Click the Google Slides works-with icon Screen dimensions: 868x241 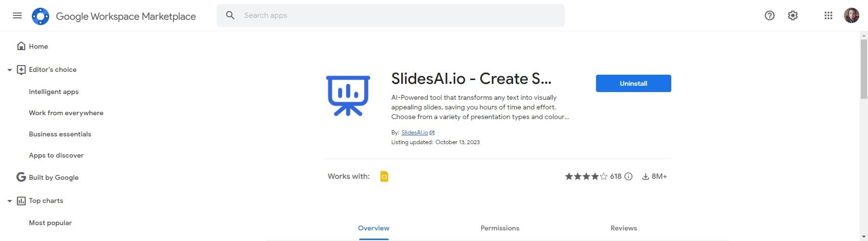pos(384,176)
